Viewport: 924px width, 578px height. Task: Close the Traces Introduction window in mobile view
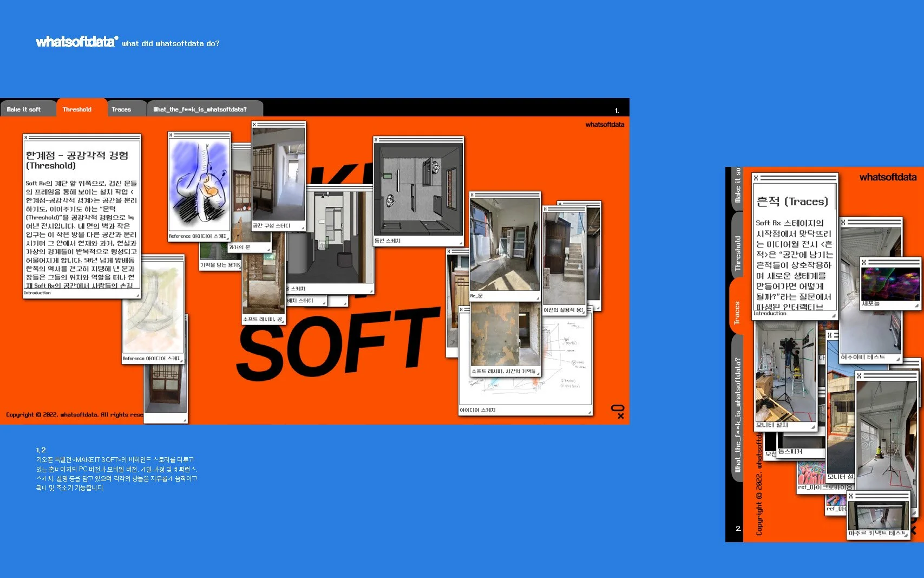point(756,178)
